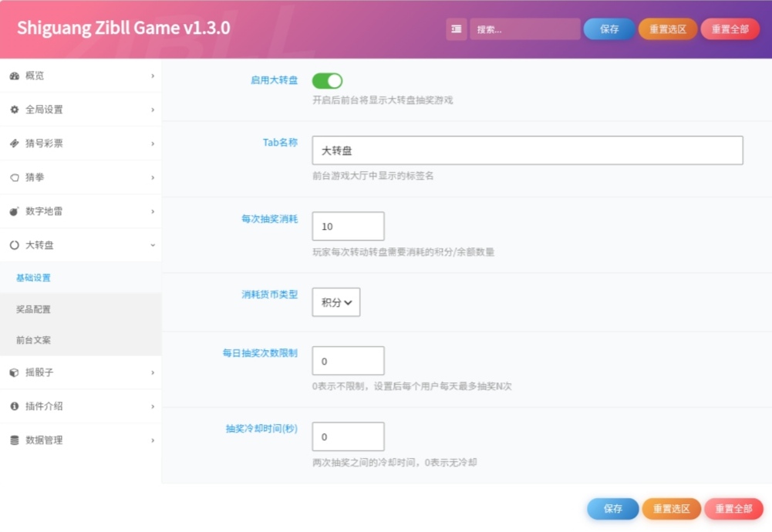
Task: Click the 抽奖冷却时间(秒) number field
Action: tap(348, 436)
